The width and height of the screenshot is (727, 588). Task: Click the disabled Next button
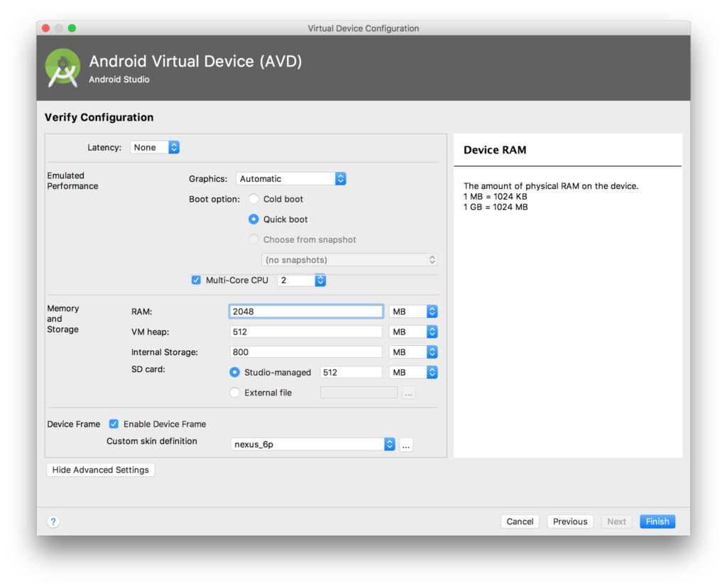pyautogui.click(x=616, y=522)
